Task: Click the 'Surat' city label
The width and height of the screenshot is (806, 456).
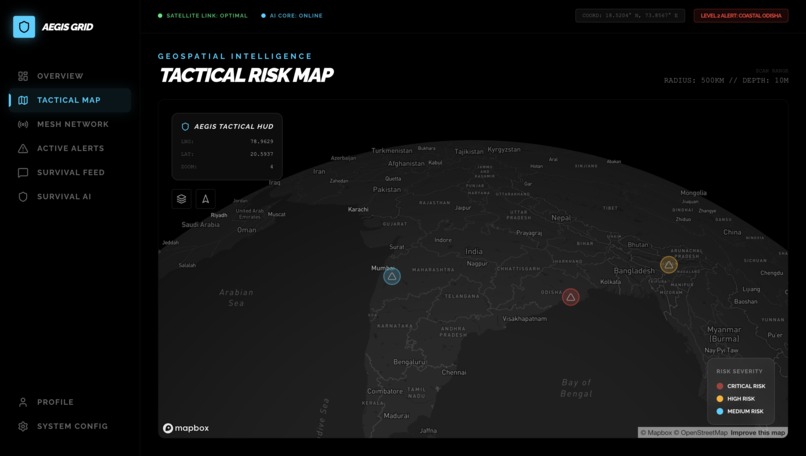Action: click(396, 247)
